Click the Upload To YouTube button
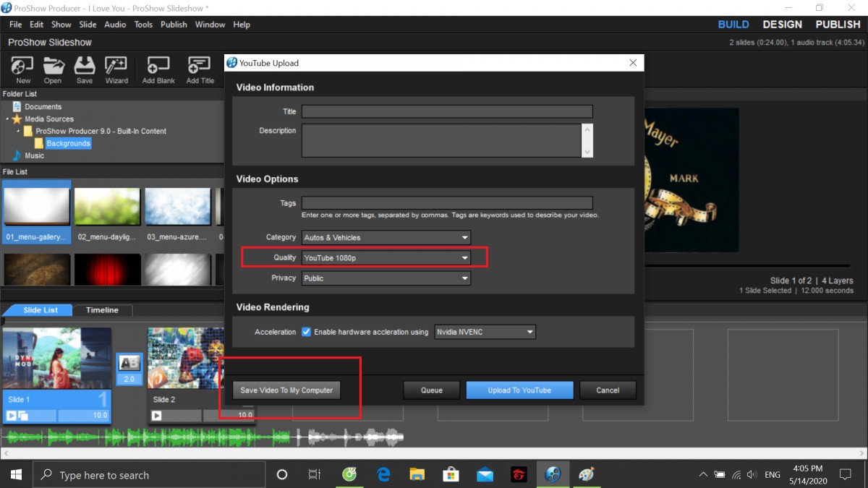This screenshot has height=488, width=868. 519,390
